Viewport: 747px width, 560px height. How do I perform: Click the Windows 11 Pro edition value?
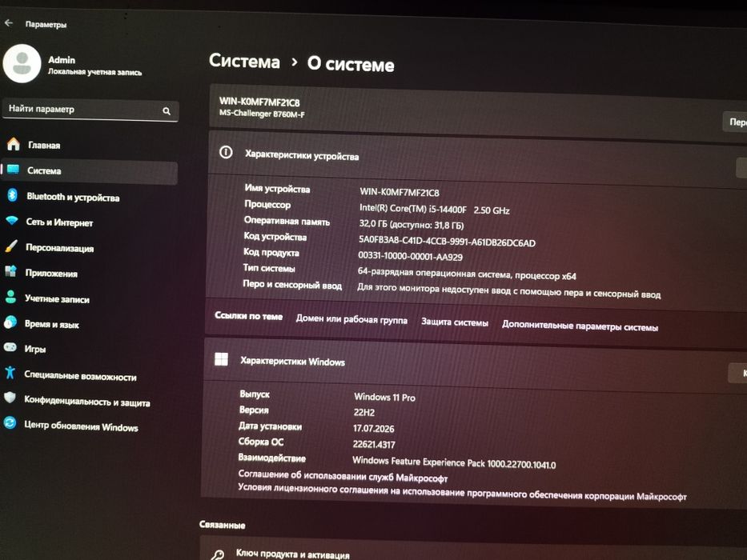[384, 397]
